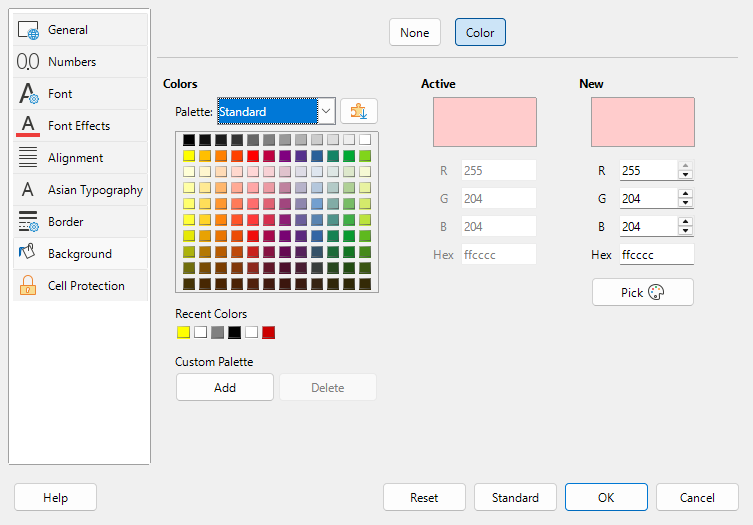Decrease the B value with down arrow
753x525 pixels.
point(686,231)
